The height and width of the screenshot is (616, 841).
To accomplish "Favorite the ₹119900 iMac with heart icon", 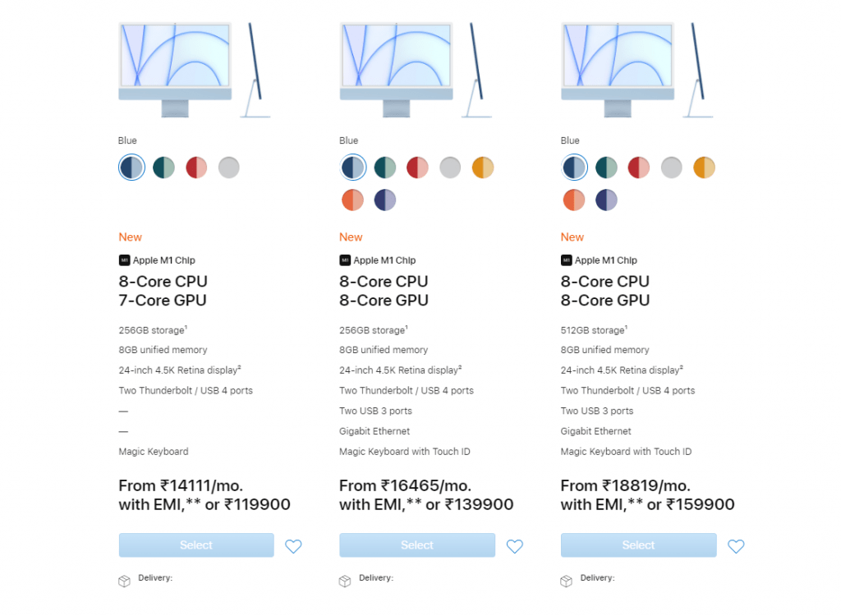I will [x=293, y=546].
